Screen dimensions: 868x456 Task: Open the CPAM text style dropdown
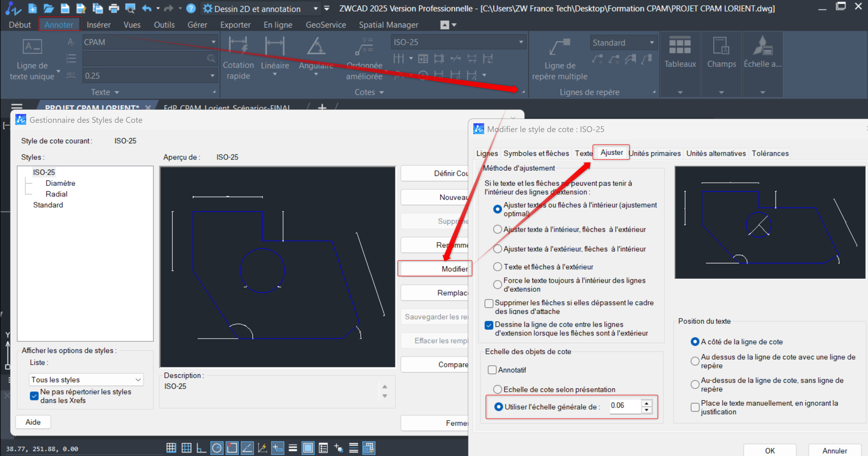click(x=213, y=42)
